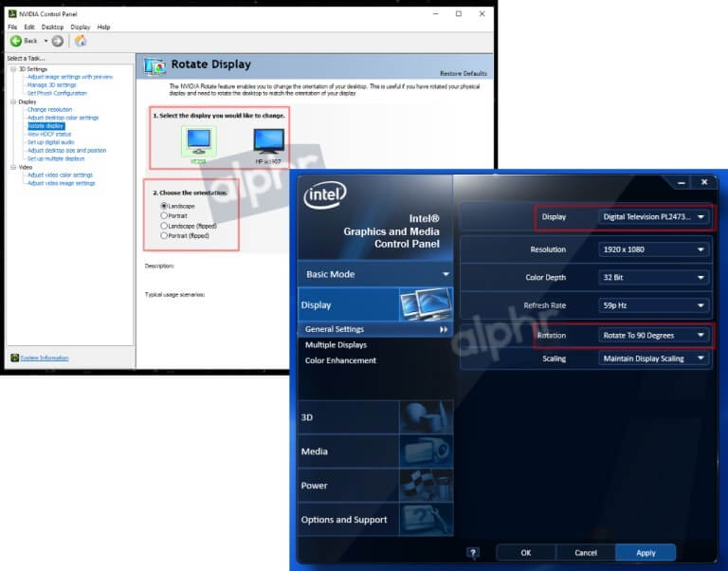Image resolution: width=728 pixels, height=571 pixels.
Task: Open the Resolution 1920 x 1080 dropdown
Action: point(654,249)
